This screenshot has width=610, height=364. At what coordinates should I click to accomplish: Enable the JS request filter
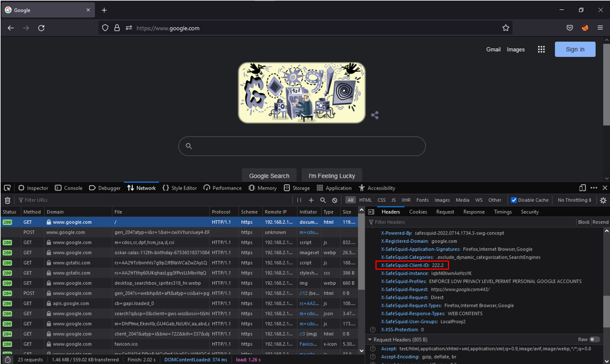tap(393, 200)
